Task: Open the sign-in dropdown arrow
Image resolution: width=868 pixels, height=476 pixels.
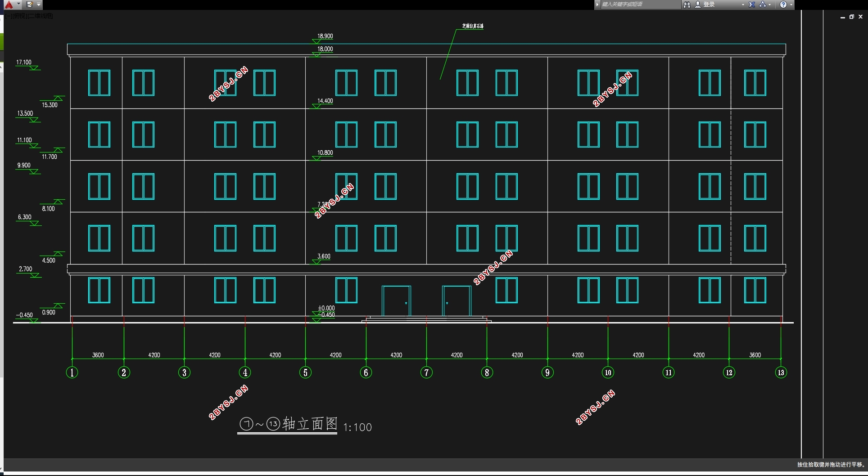Action: (743, 4)
